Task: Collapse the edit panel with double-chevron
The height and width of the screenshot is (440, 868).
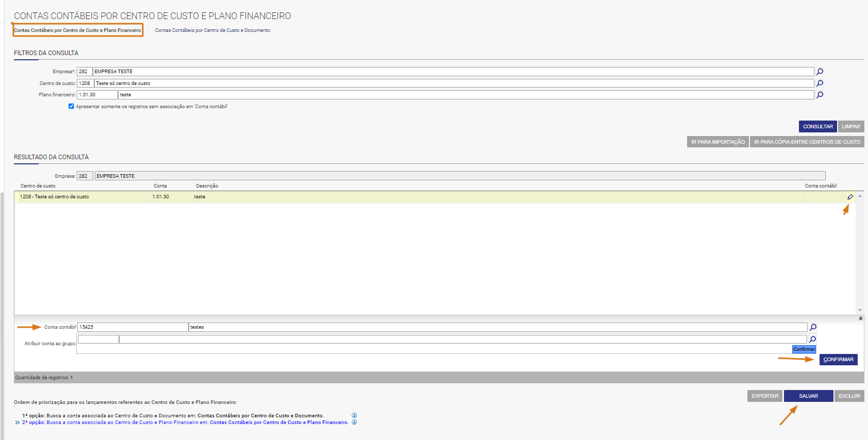Action: 860,318
